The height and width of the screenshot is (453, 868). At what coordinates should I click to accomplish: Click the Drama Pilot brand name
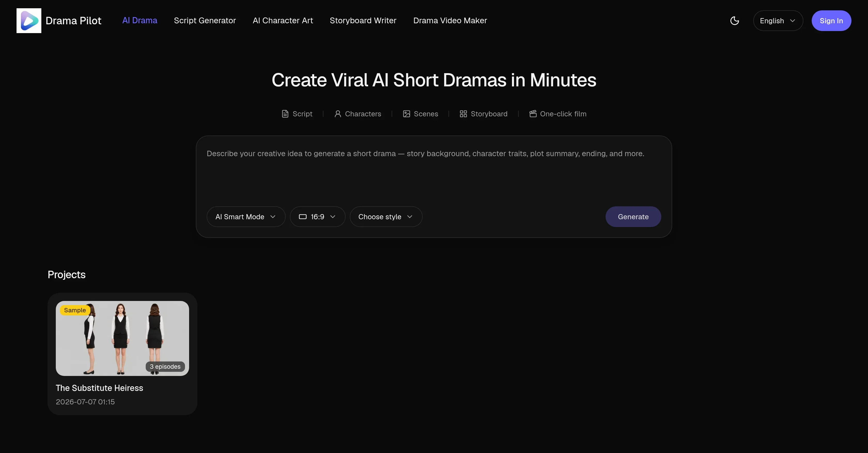tap(73, 21)
